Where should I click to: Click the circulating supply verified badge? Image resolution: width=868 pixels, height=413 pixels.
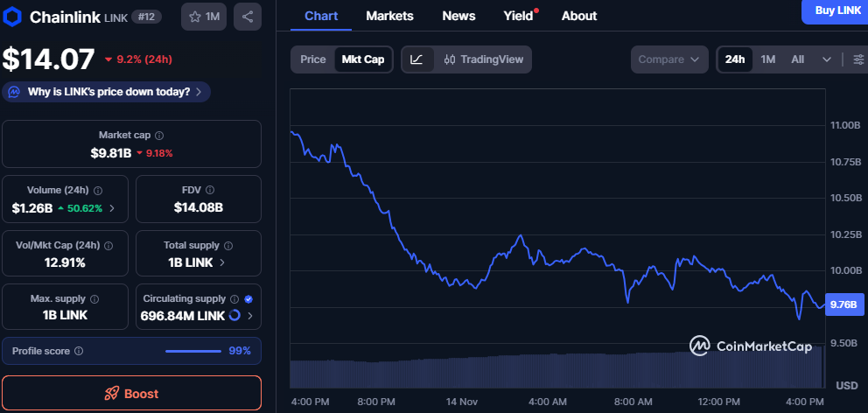pyautogui.click(x=248, y=299)
